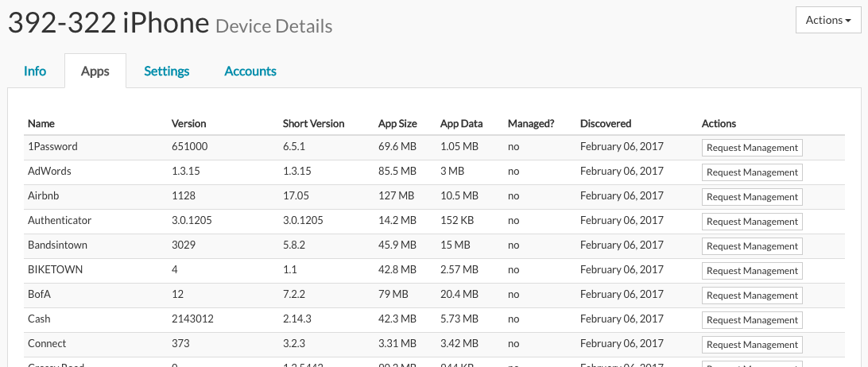Request Management for Cash
This screenshot has width=868, height=367.
coord(752,320)
